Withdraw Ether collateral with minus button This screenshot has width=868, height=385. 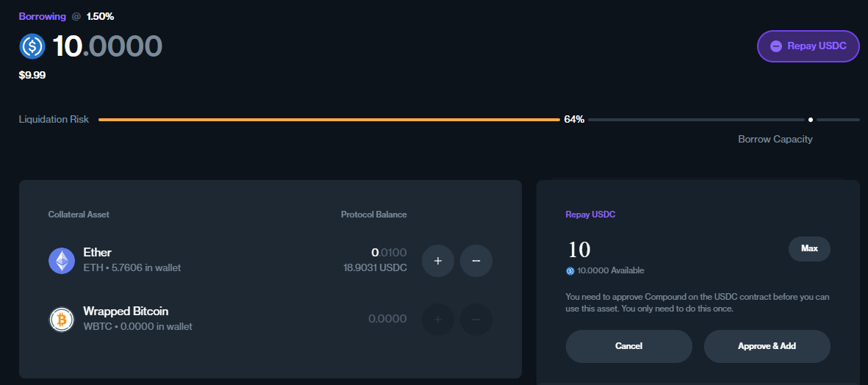coord(476,260)
